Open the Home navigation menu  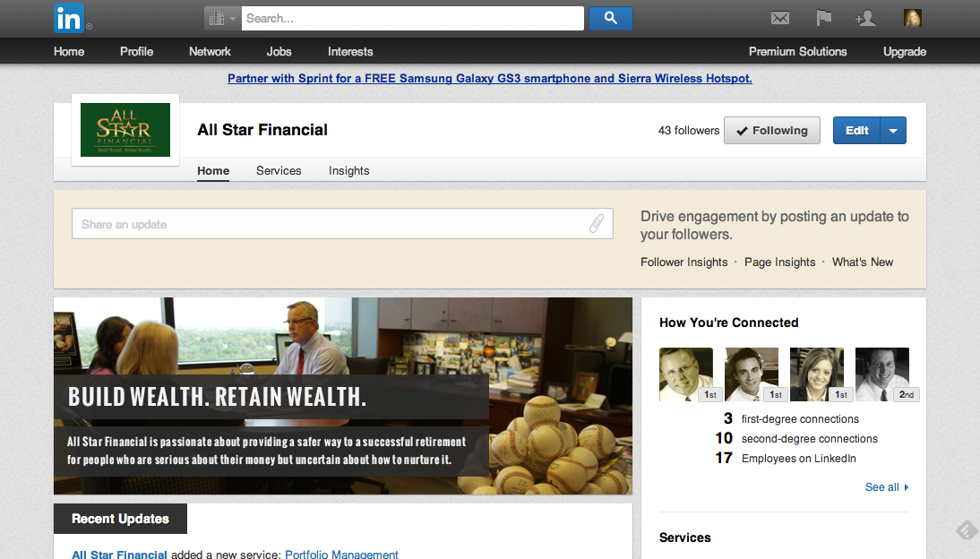coord(69,51)
